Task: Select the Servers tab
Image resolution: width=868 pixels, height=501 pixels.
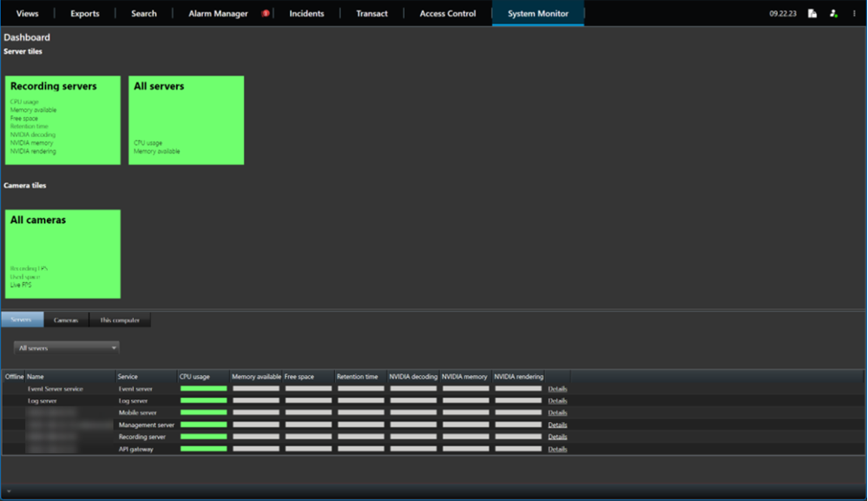Action: (x=22, y=320)
